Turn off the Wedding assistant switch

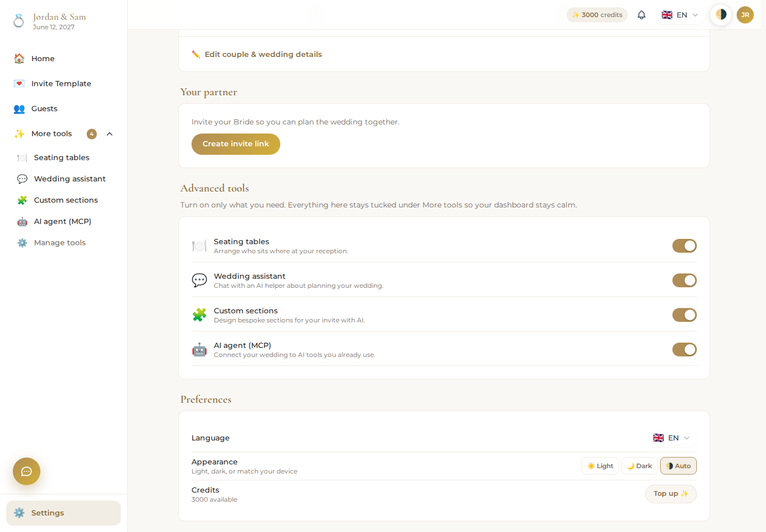pos(685,280)
